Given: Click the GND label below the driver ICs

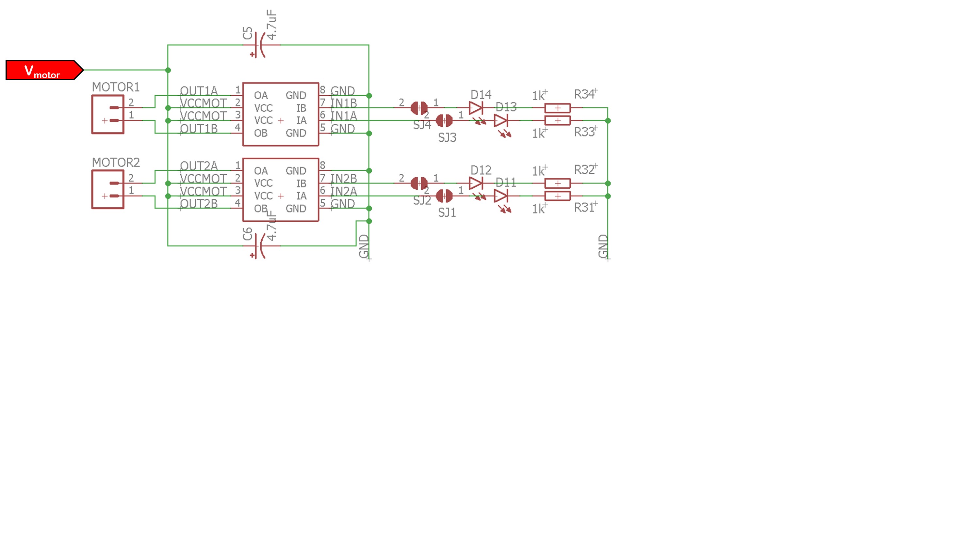Looking at the screenshot, I should [364, 246].
